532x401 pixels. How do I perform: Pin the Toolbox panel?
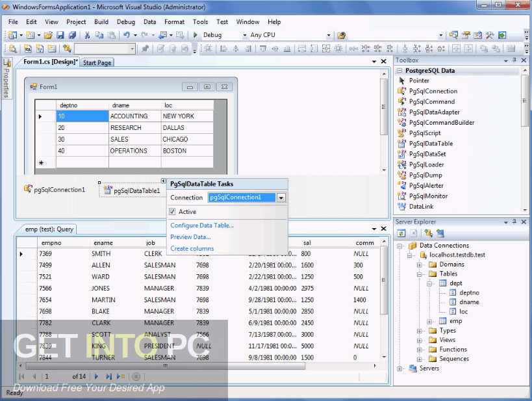[514, 60]
